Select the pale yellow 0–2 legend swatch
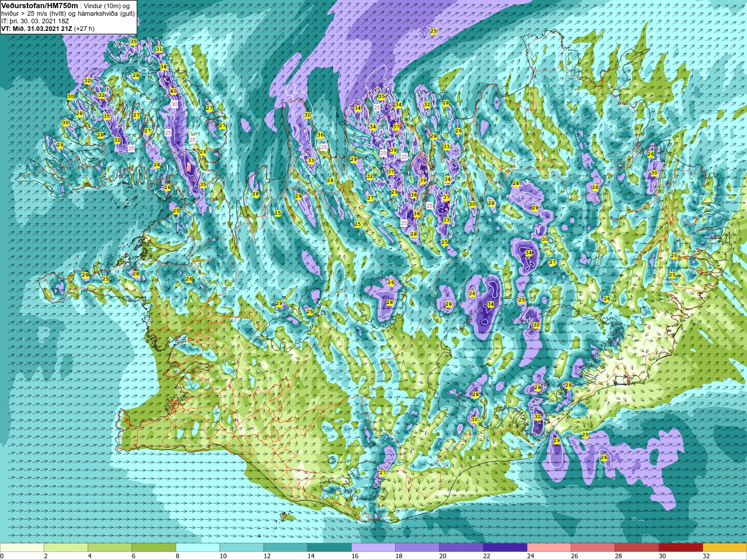The width and height of the screenshot is (747, 560). (x=22, y=548)
